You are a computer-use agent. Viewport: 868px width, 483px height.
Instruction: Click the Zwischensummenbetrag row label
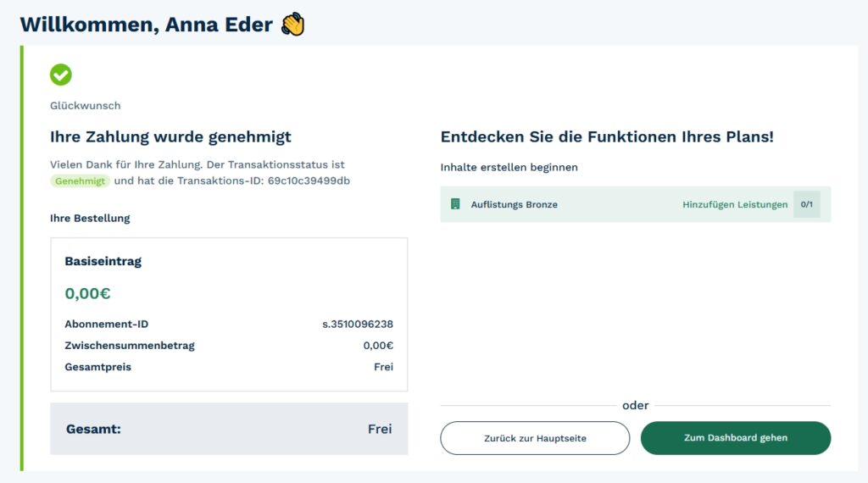point(130,345)
